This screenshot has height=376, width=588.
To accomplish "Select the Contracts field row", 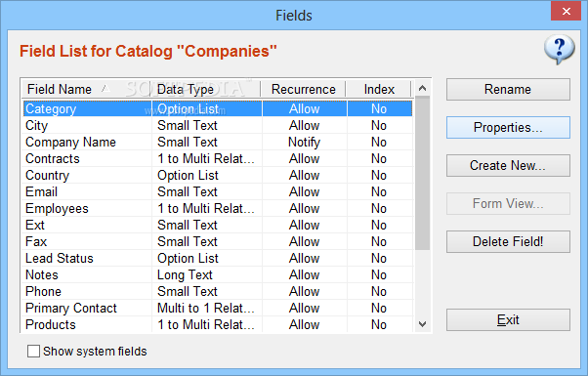I will 218,158.
